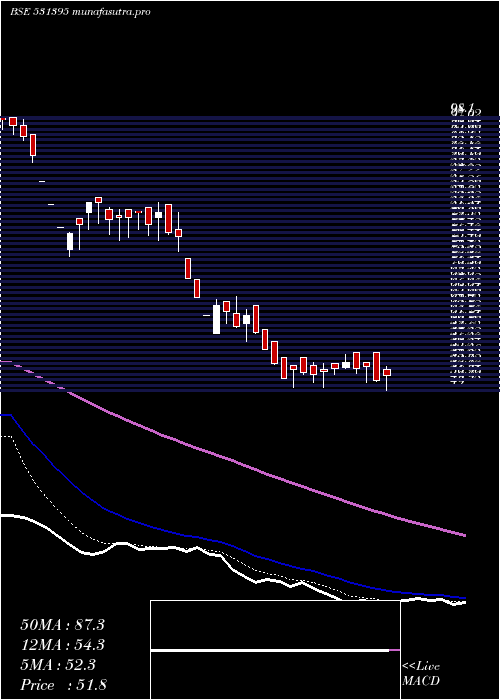Click the 5MA : 52.3 value text
500x700 pixels.
[x=58, y=665]
